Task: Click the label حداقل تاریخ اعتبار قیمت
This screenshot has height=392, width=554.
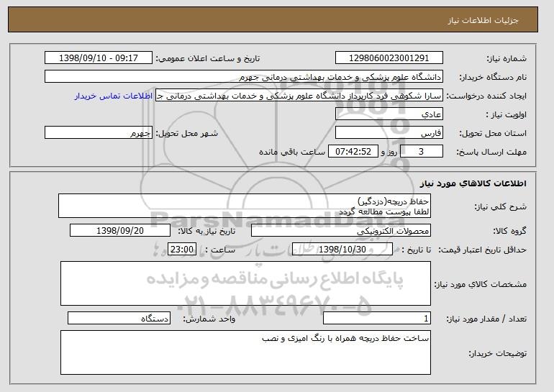Action: pyautogui.click(x=483, y=250)
